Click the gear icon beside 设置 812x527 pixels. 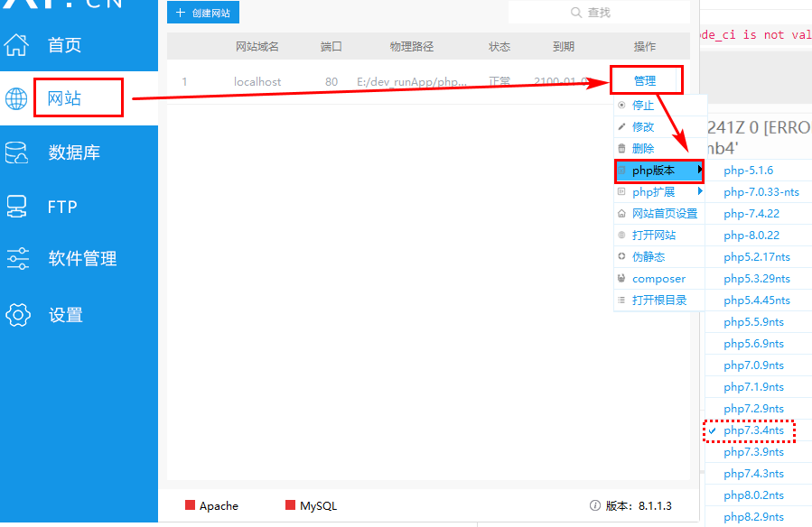pyautogui.click(x=17, y=315)
